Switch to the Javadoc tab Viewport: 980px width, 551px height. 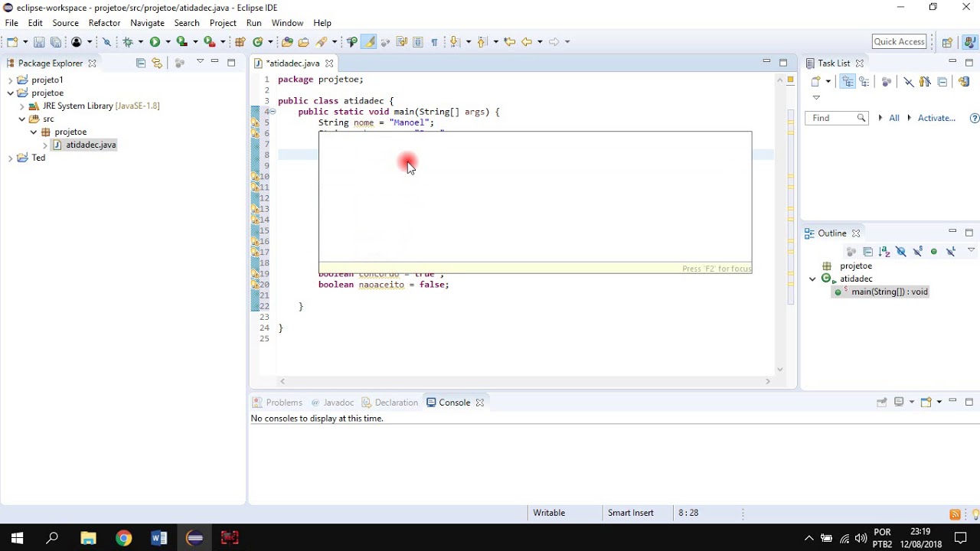[x=332, y=403]
